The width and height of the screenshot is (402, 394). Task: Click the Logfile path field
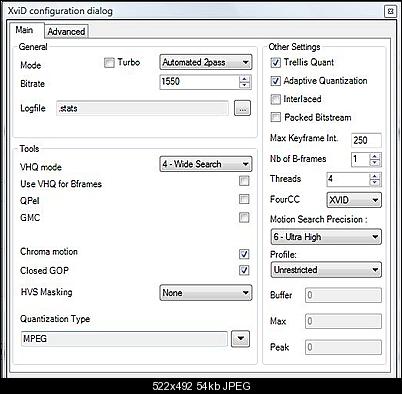click(142, 108)
